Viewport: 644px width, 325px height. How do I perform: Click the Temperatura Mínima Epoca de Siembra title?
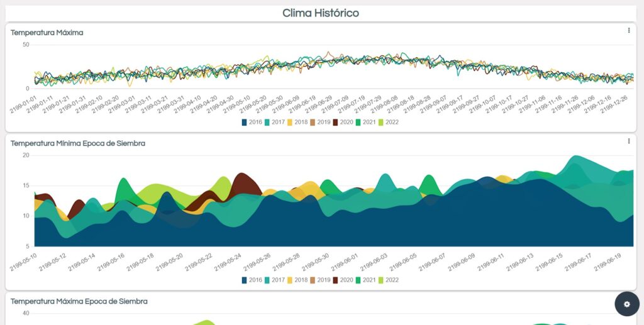point(78,143)
